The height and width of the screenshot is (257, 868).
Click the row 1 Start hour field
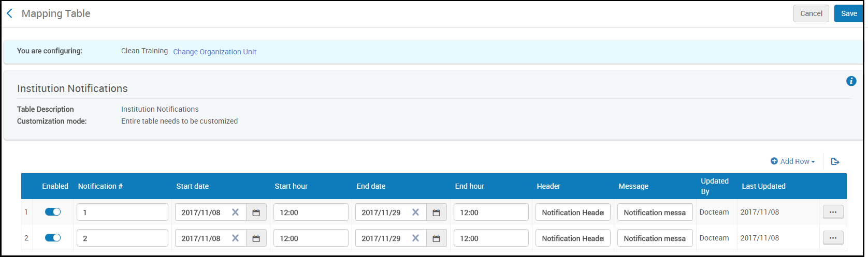click(x=311, y=213)
